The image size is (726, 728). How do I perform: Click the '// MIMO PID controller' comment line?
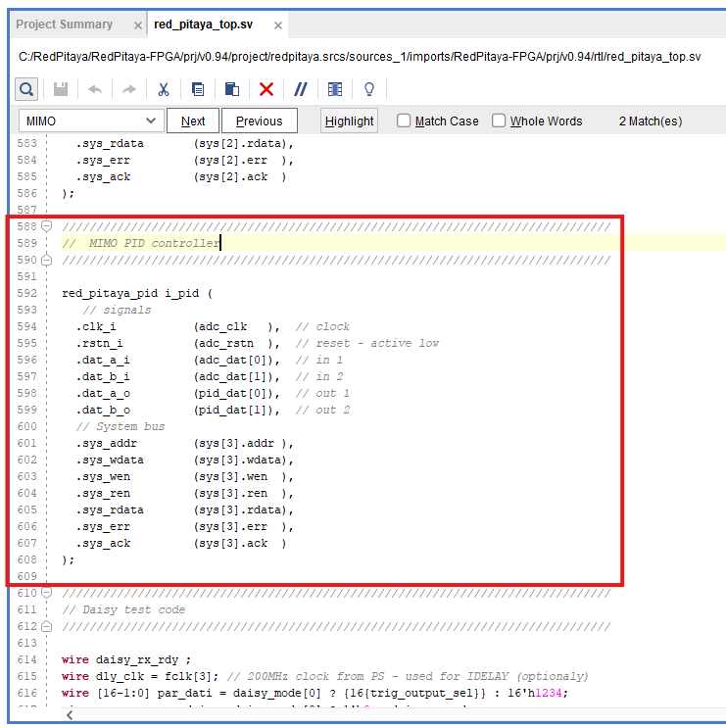pos(141,243)
